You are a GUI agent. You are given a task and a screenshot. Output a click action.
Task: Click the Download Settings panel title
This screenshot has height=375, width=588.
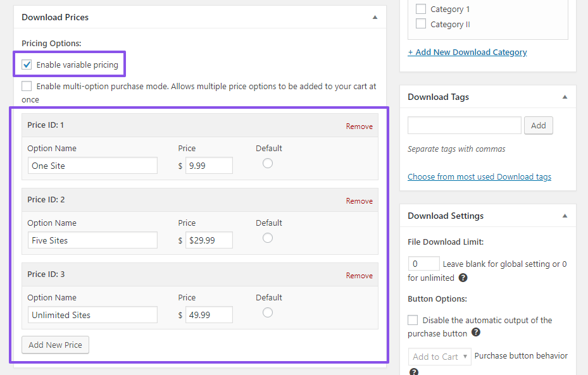pos(446,216)
